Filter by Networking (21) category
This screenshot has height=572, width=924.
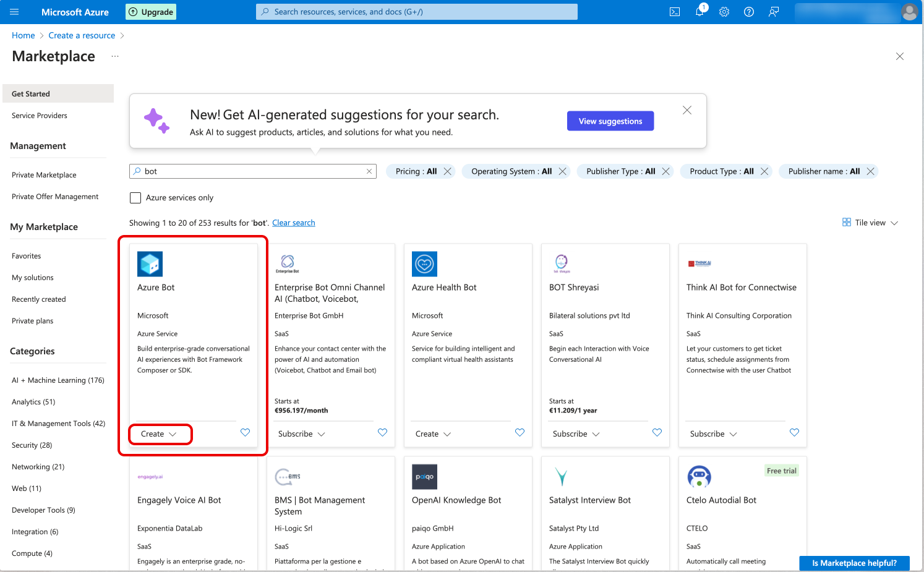click(x=38, y=467)
